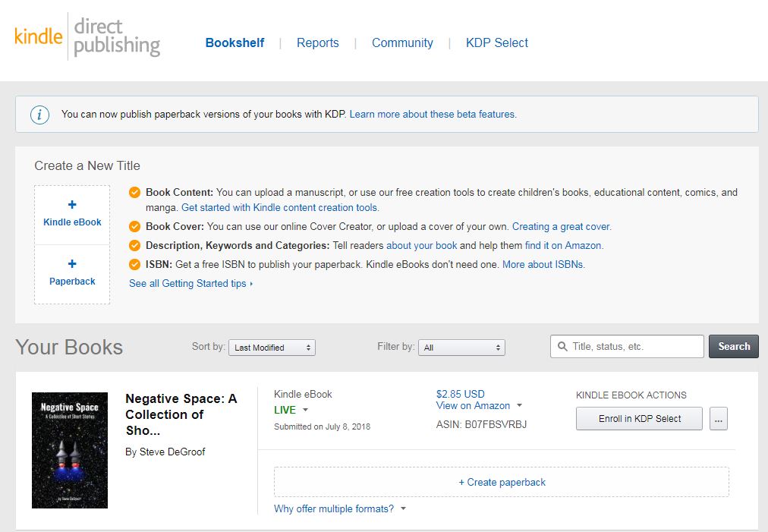Expand the LIVE status dropdown arrow
This screenshot has height=532, width=768.
pyautogui.click(x=305, y=410)
